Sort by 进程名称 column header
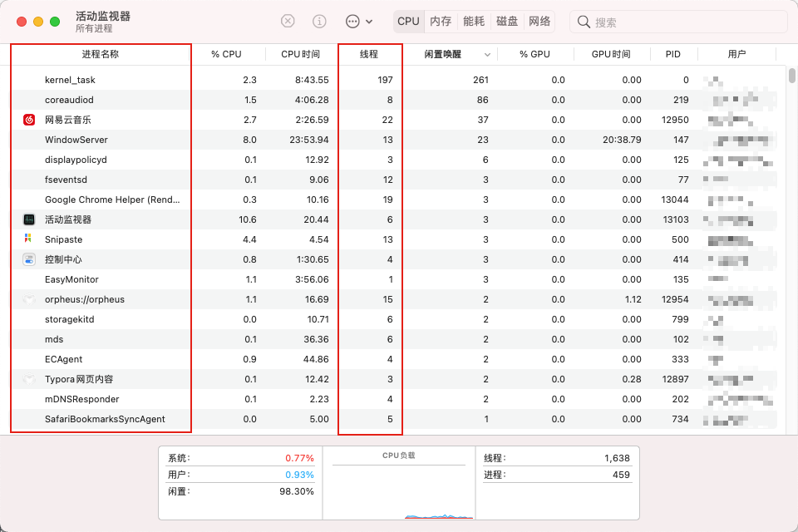Image resolution: width=798 pixels, height=532 pixels. (101, 54)
